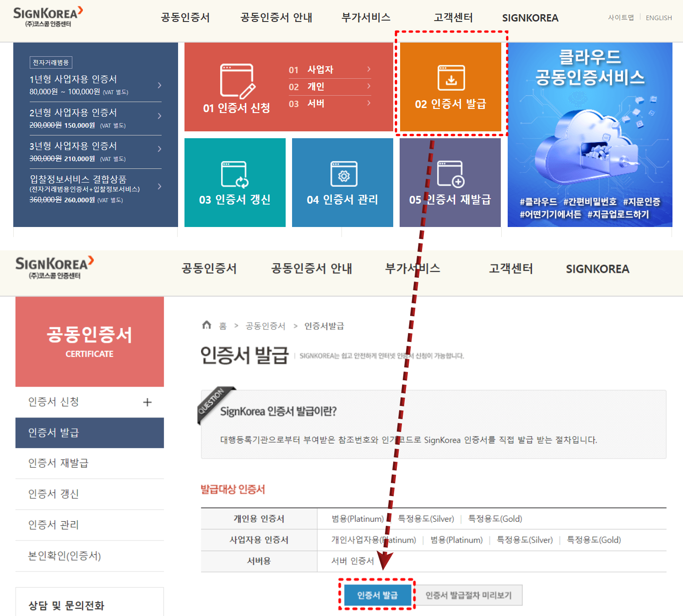The image size is (683, 616).
Task: Open 03 인증서 갱신 via refresh icon
Action: coord(234,175)
